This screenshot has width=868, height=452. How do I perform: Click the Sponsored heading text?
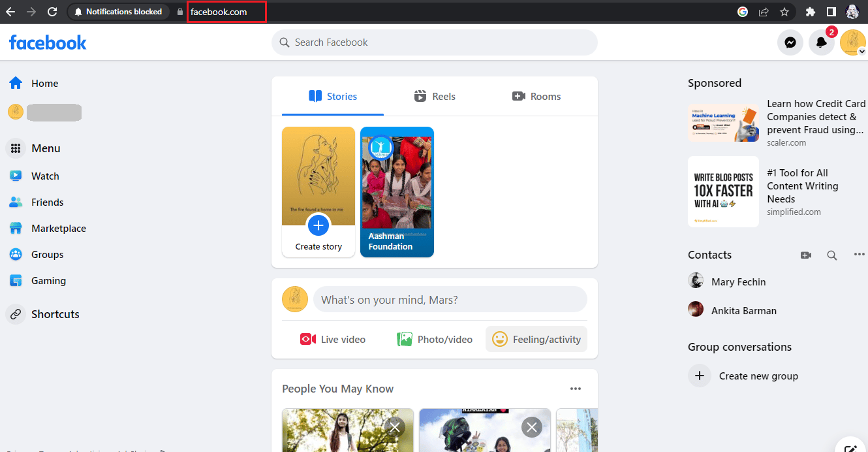(x=715, y=83)
